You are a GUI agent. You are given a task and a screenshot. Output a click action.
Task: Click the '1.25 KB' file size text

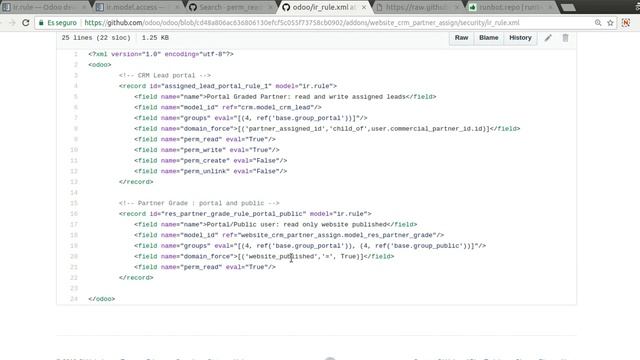155,38
